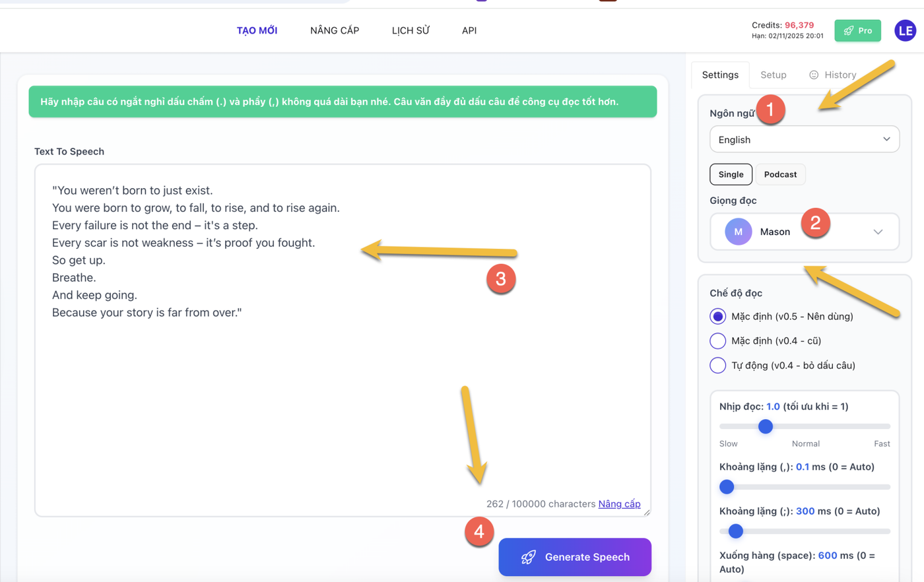Image resolution: width=924 pixels, height=582 pixels.
Task: Click the Nhịp đọc speed slider handle
Action: pyautogui.click(x=766, y=426)
